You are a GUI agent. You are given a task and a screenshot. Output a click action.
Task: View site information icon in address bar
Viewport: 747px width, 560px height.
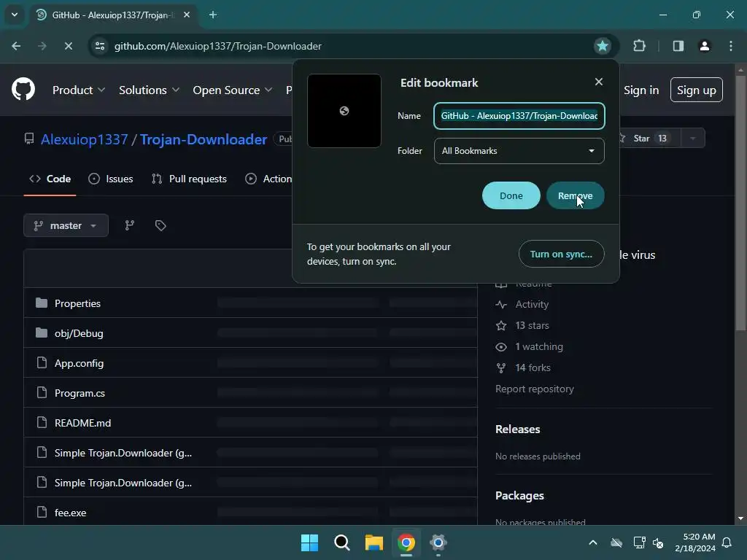pyautogui.click(x=99, y=46)
